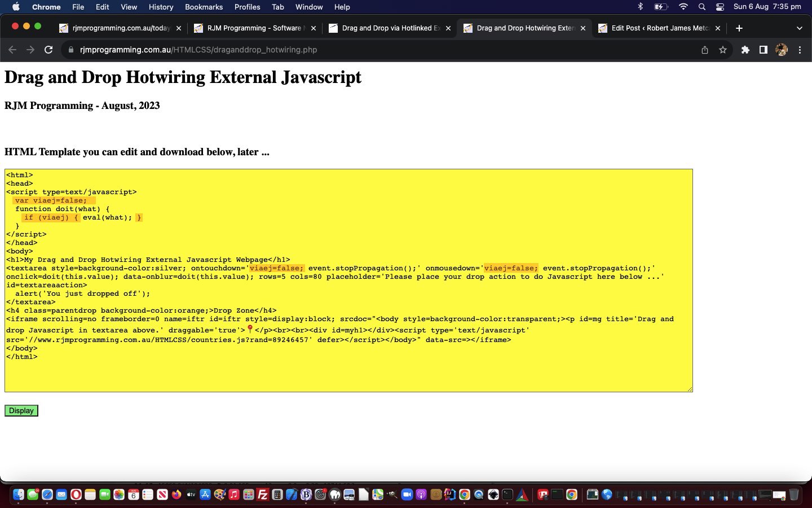Open Calendar from the Dock
Image resolution: width=812 pixels, height=508 pixels.
click(x=134, y=495)
